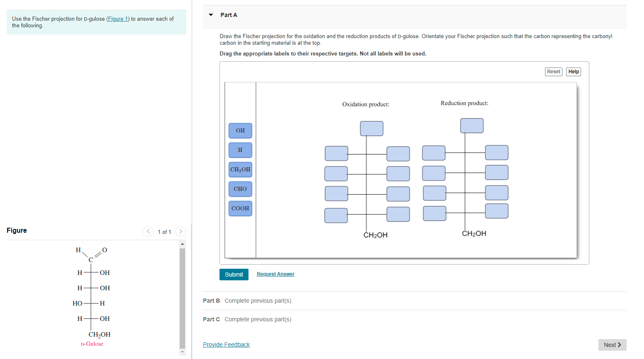The width and height of the screenshot is (644, 359).
Task: Click the top target box under Oxidation product
Action: click(371, 128)
